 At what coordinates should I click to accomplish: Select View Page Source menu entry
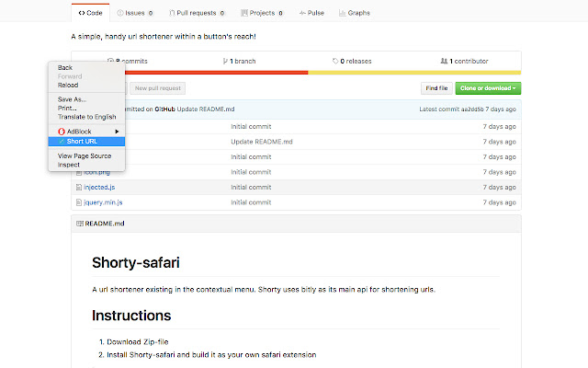point(86,155)
